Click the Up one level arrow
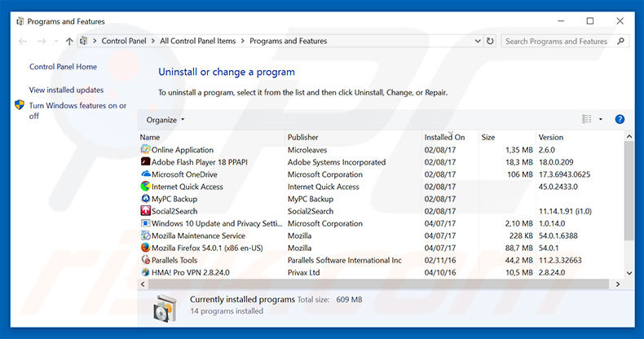Viewport: 644px width, 339px height. 69,41
